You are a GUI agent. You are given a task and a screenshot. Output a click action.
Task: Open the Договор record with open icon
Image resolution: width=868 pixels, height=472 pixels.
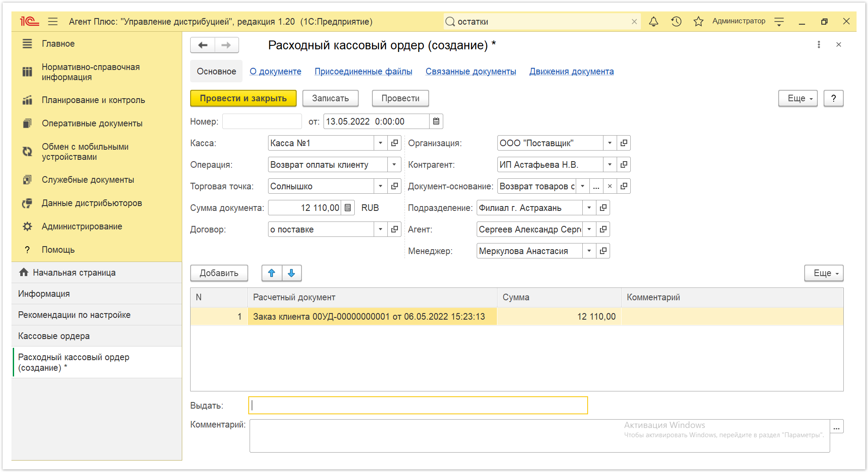point(394,229)
